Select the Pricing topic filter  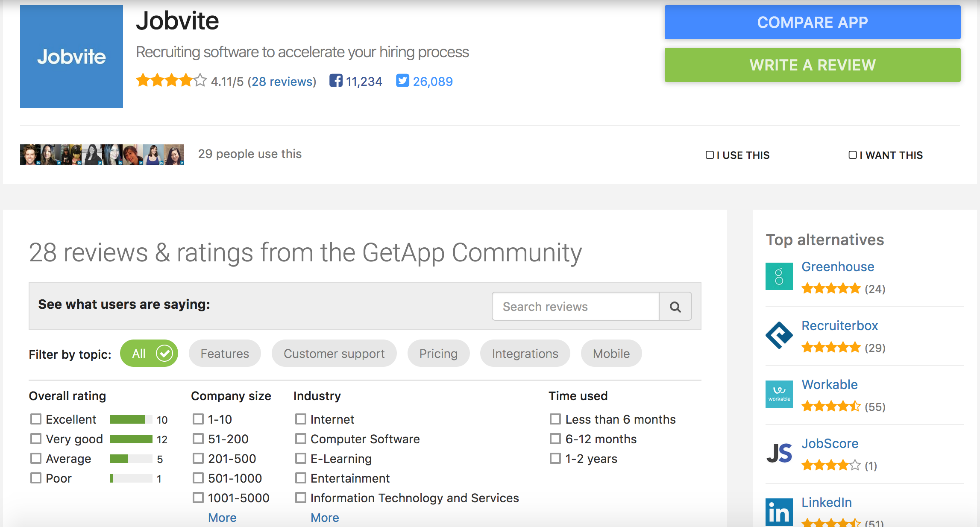[x=438, y=354]
